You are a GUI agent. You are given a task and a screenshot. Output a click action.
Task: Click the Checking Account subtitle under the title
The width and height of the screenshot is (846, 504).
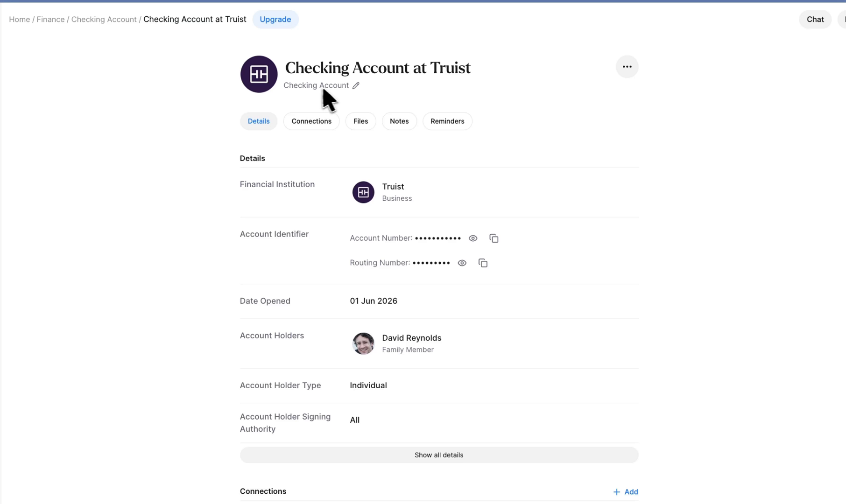[x=316, y=85]
